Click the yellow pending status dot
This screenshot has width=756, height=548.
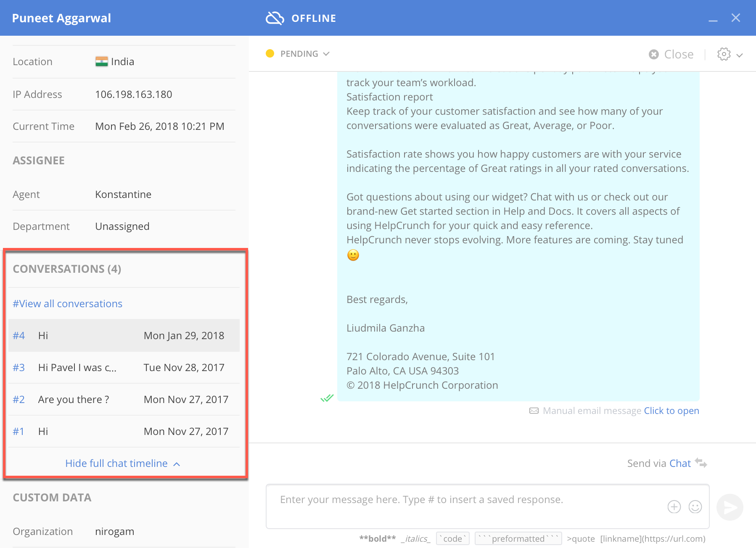coord(270,53)
